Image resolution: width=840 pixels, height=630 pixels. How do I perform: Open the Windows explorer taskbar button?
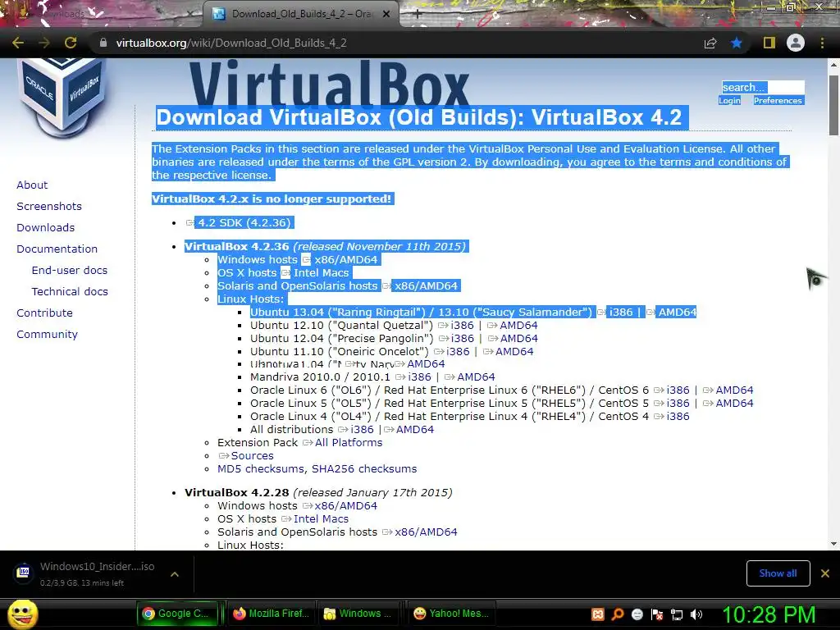coord(359,614)
